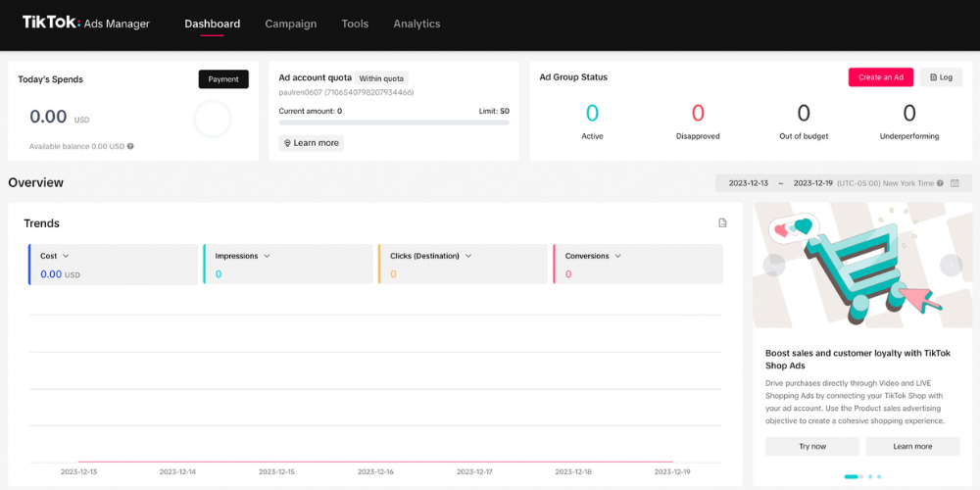Select the first carousel indicator

854,476
